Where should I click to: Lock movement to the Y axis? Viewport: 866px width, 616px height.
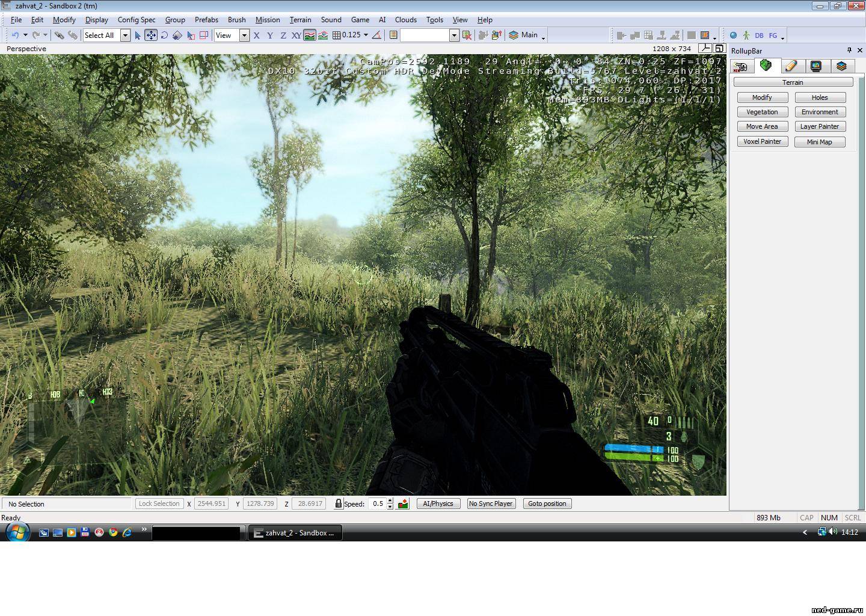tap(270, 35)
